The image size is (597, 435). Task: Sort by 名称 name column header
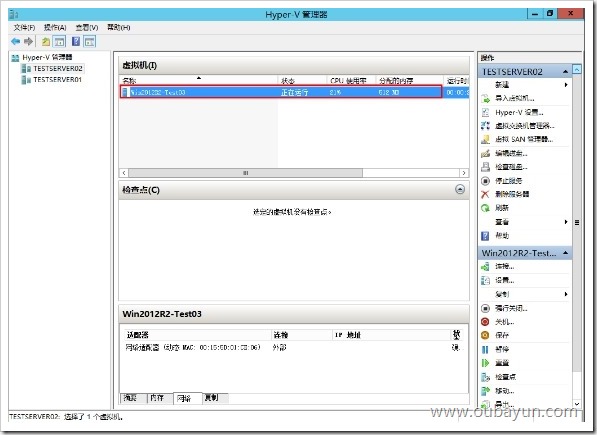(x=199, y=80)
